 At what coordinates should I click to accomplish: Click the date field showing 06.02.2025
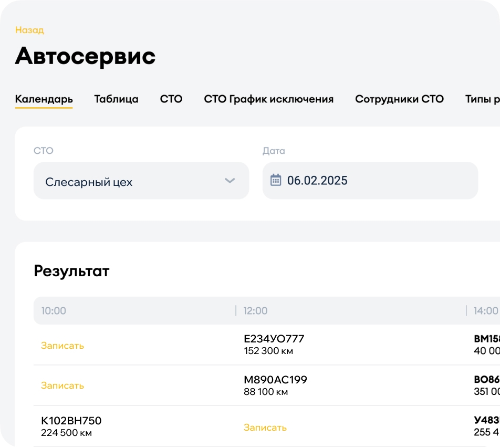click(370, 181)
